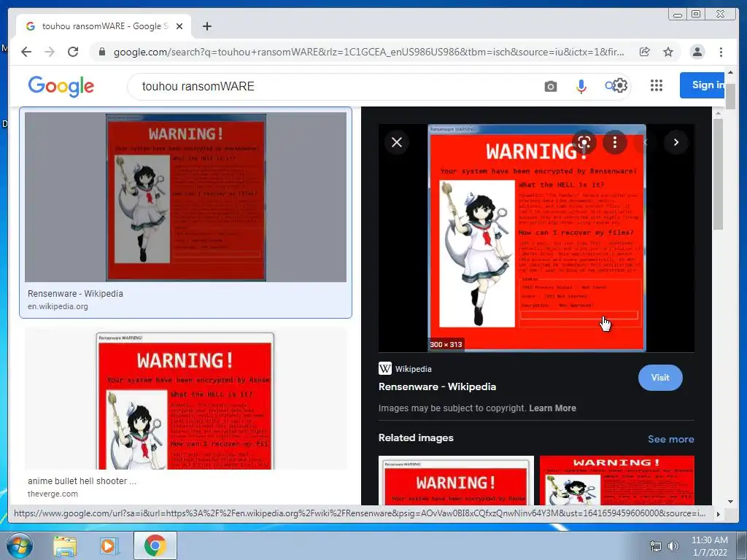Image resolution: width=747 pixels, height=560 pixels.
Task: Visit the Wikipedia source page
Action: click(660, 378)
